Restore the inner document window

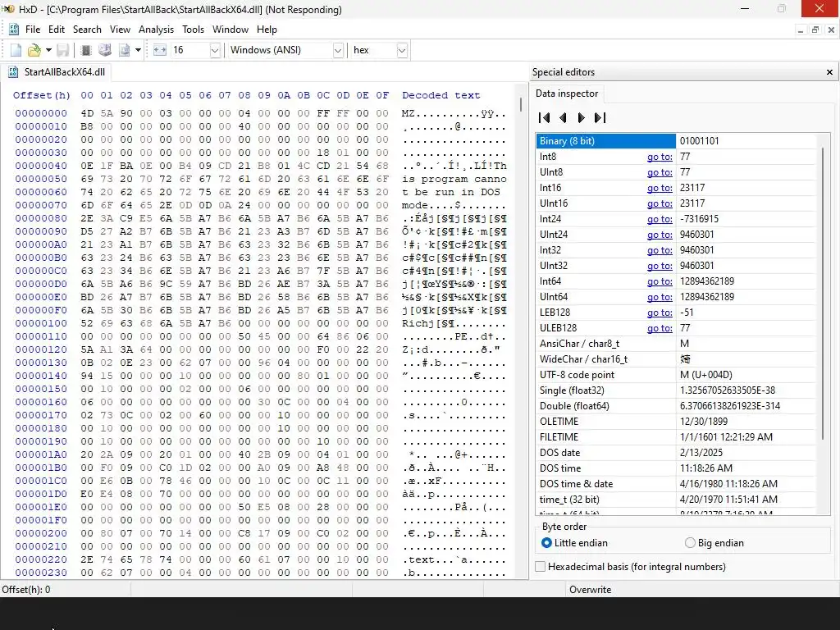click(x=815, y=30)
